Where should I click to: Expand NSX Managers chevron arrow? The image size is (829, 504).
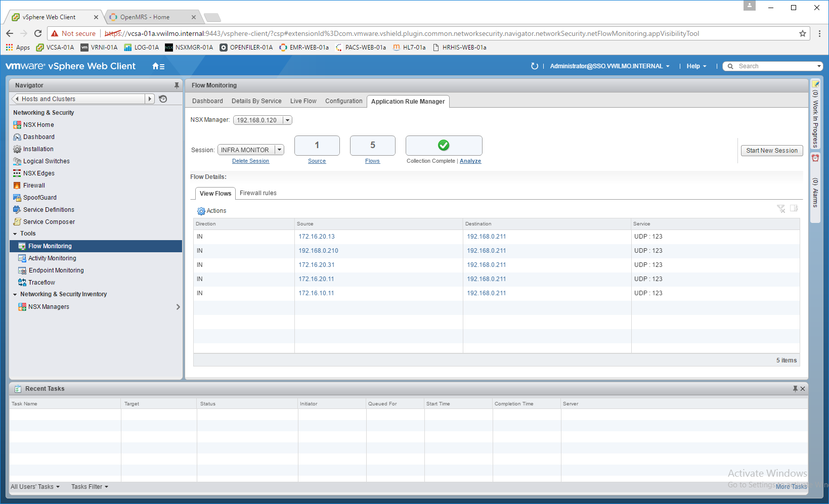(178, 307)
